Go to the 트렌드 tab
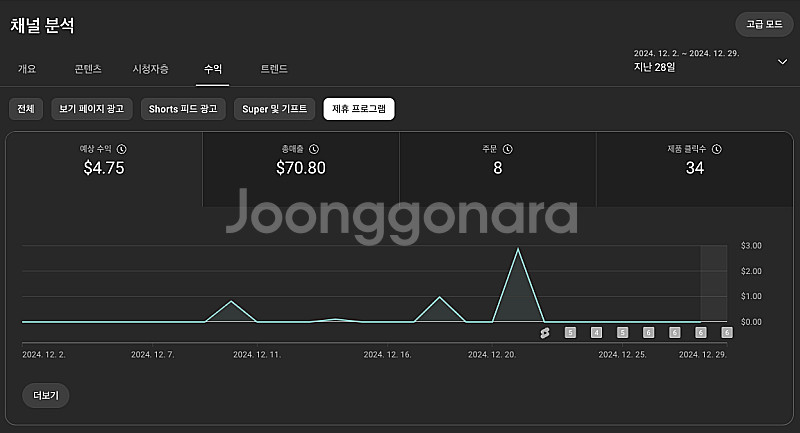Screen dimensions: 800x433 tap(274, 69)
